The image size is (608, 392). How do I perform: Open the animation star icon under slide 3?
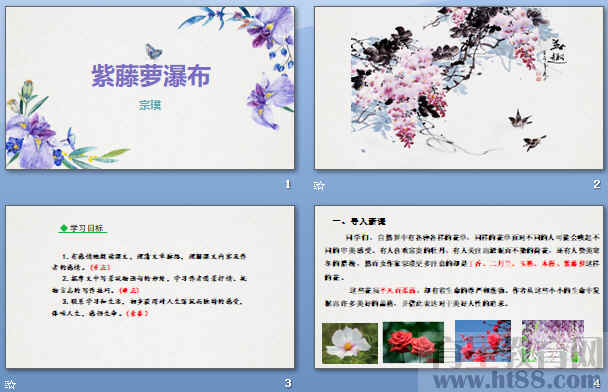(10, 384)
